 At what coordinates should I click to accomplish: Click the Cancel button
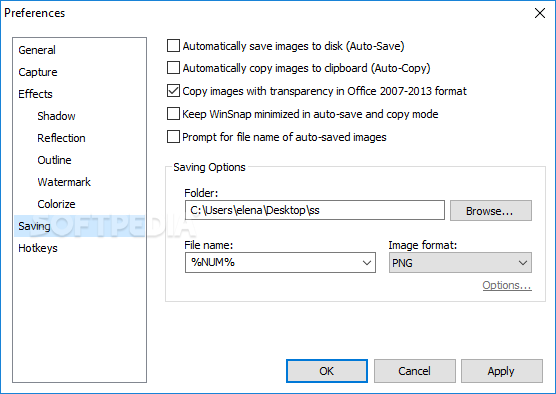pyautogui.click(x=415, y=371)
